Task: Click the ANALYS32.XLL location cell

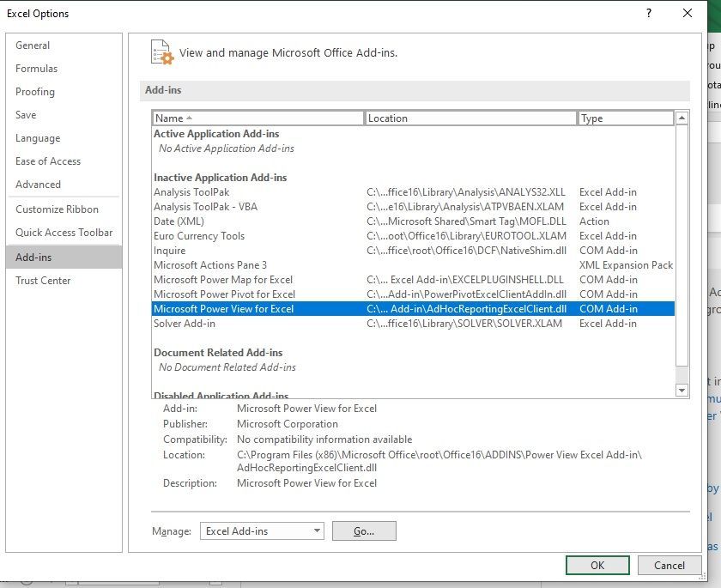Action: [x=466, y=192]
